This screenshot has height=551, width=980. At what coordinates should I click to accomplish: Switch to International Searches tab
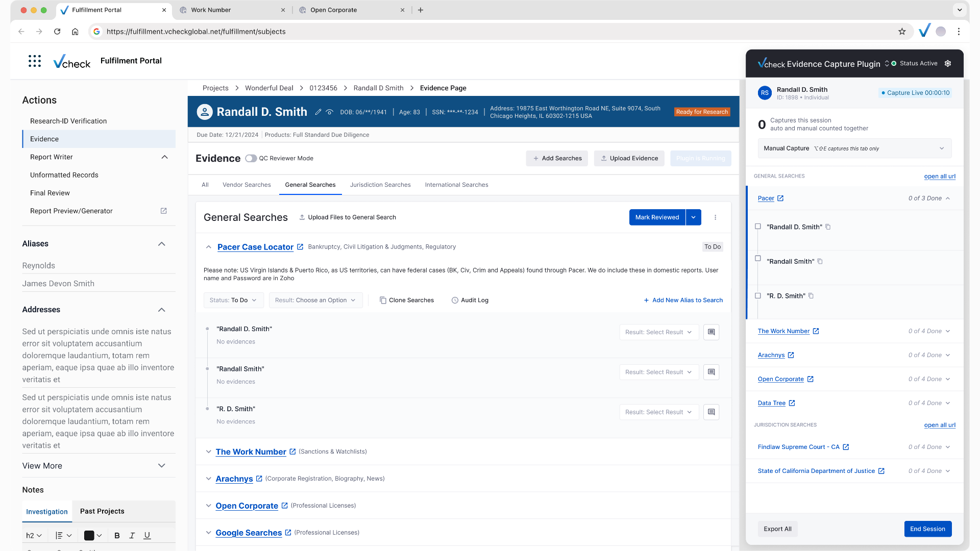(457, 185)
